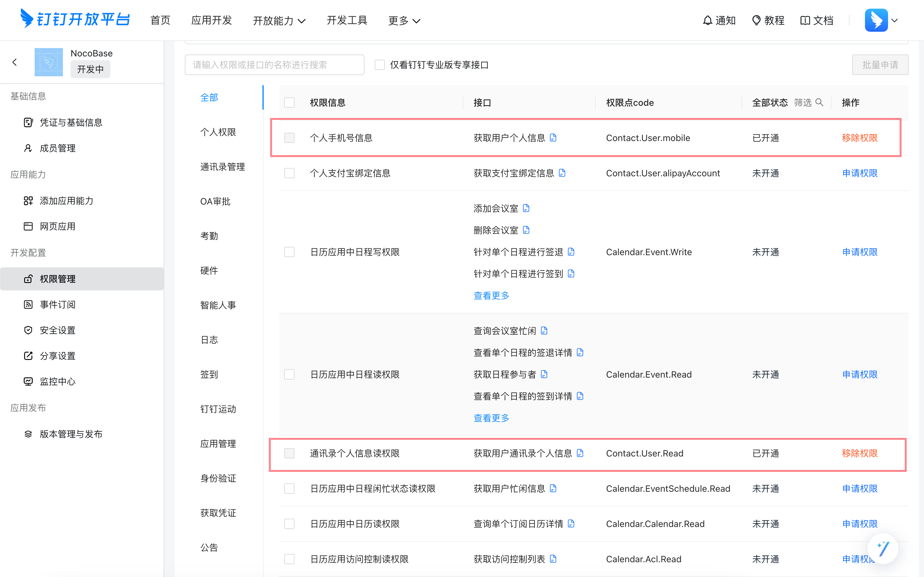924x577 pixels.
Task: Click 申请权限 for Calendar.Event.Write
Action: click(860, 252)
